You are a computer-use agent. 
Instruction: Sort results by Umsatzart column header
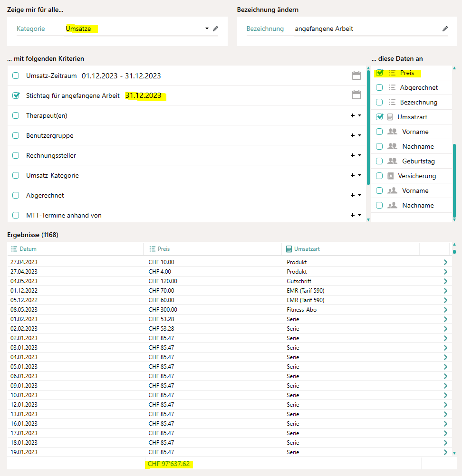pyautogui.click(x=307, y=249)
